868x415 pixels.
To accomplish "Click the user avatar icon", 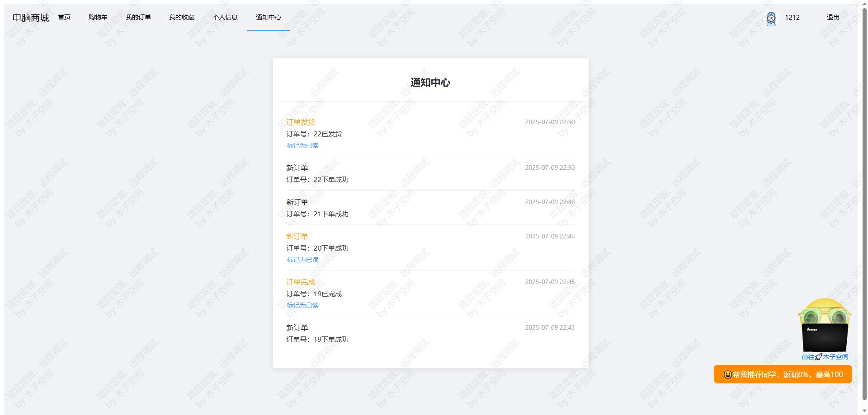I will [x=771, y=18].
